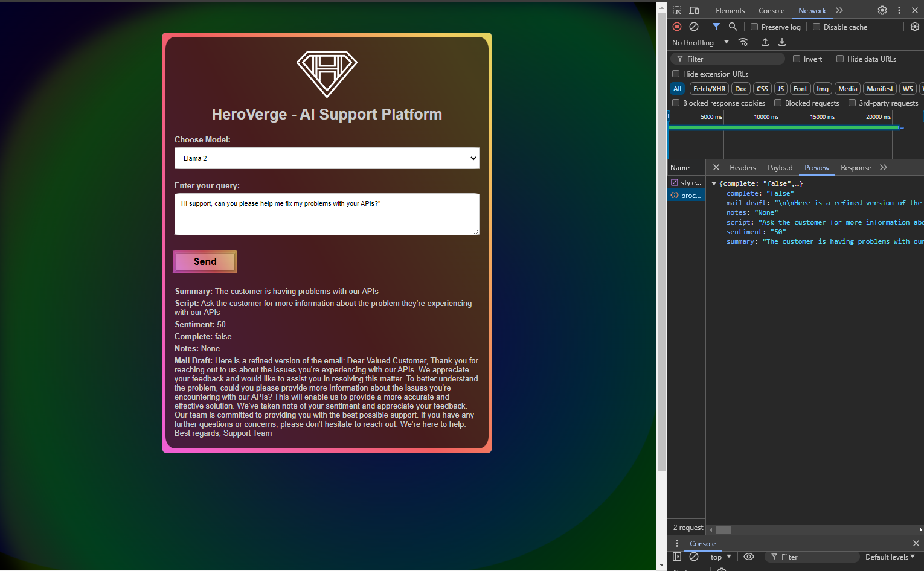This screenshot has width=924, height=571.
Task: Filter requests by Img
Action: pos(823,89)
